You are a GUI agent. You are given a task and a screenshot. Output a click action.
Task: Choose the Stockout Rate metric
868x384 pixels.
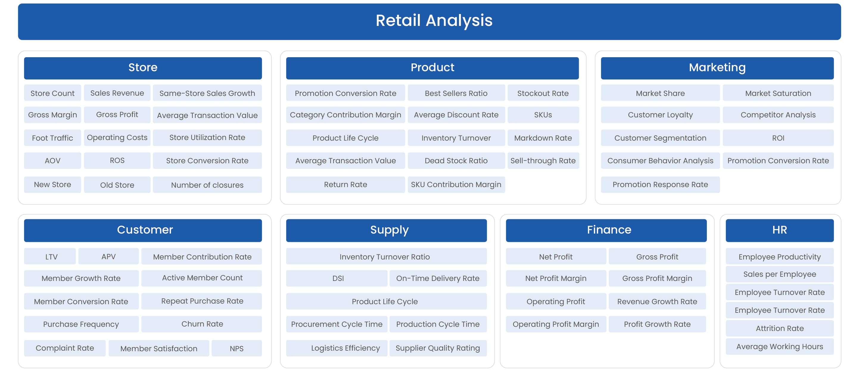click(x=543, y=93)
